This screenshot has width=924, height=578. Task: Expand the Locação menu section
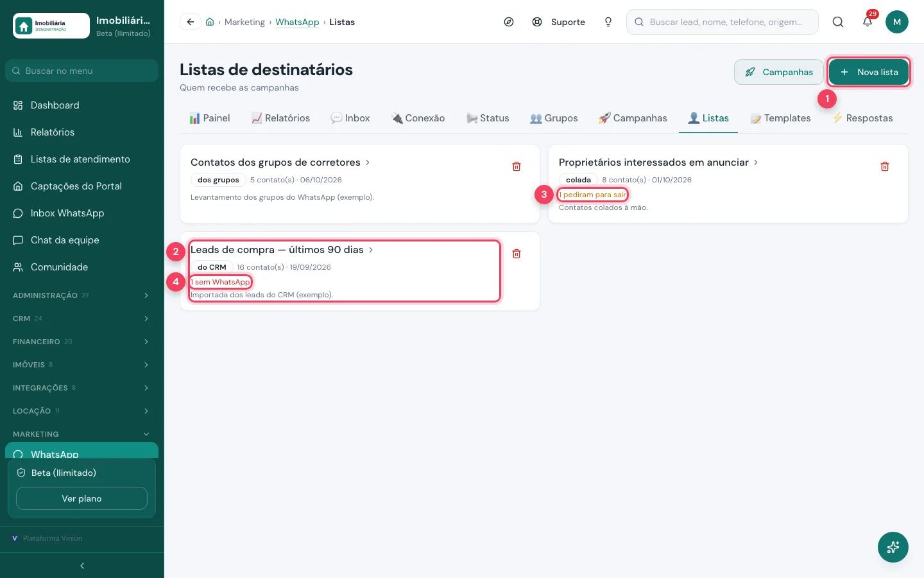pyautogui.click(x=81, y=411)
